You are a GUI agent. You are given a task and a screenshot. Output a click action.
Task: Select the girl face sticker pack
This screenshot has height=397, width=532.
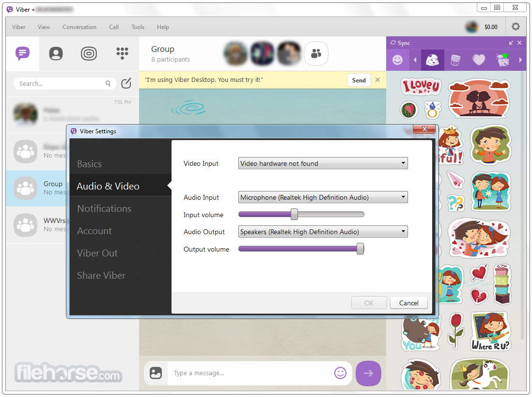tap(433, 60)
